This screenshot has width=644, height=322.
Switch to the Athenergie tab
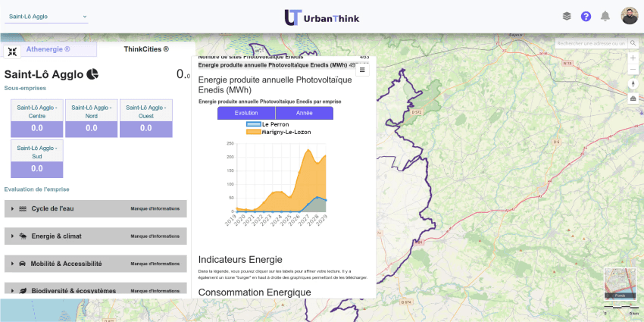[48, 49]
